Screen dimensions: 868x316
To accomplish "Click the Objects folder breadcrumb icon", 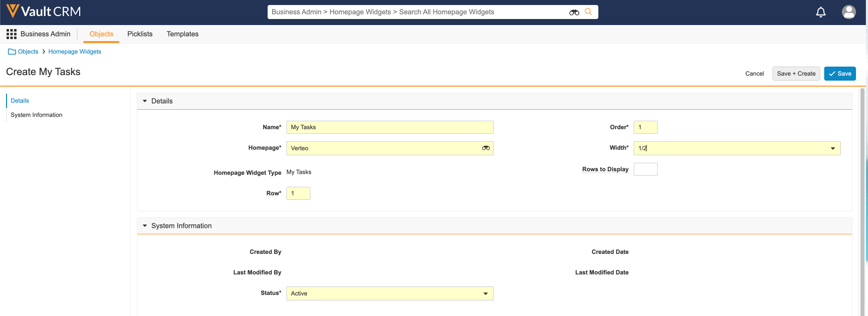I will (12, 52).
